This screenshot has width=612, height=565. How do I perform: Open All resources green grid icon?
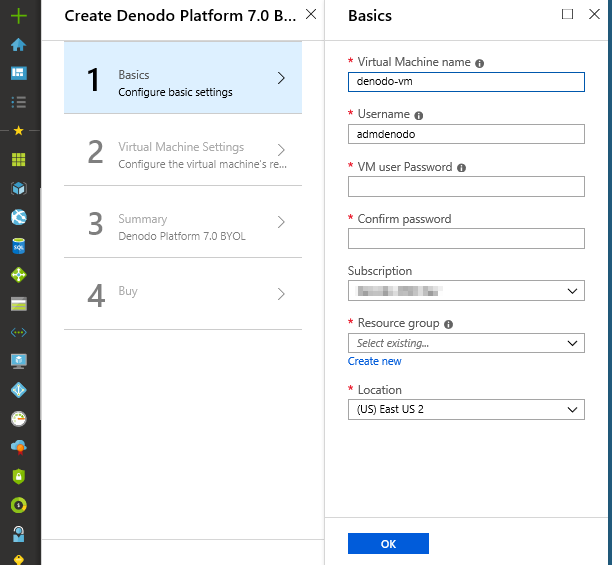click(18, 159)
